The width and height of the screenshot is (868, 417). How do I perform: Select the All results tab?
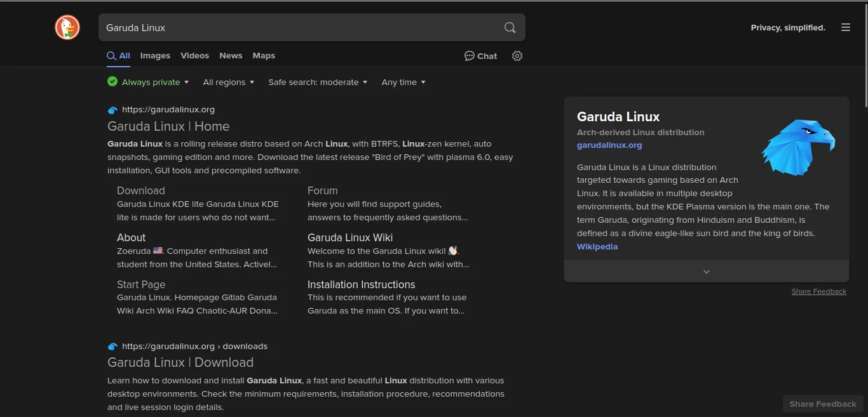[118, 56]
